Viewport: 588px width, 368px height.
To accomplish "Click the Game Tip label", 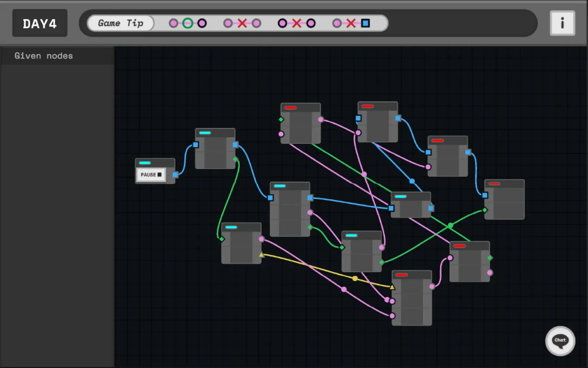I will (x=121, y=23).
